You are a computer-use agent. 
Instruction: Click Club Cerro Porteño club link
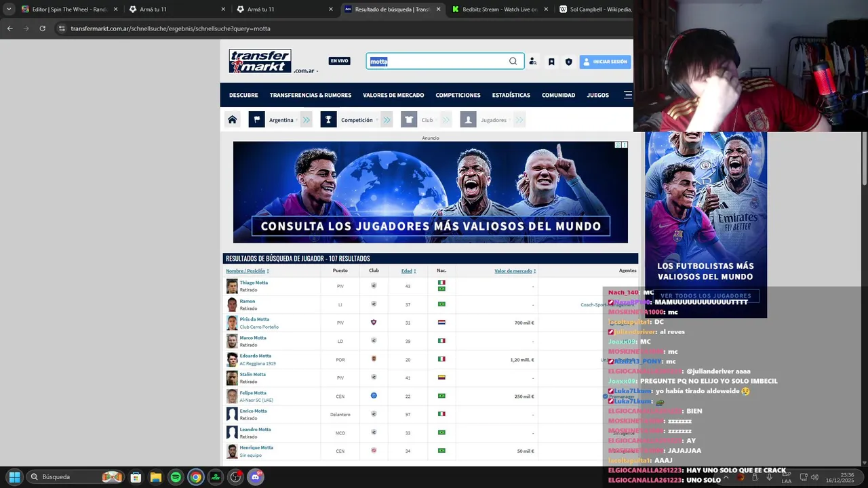(259, 327)
